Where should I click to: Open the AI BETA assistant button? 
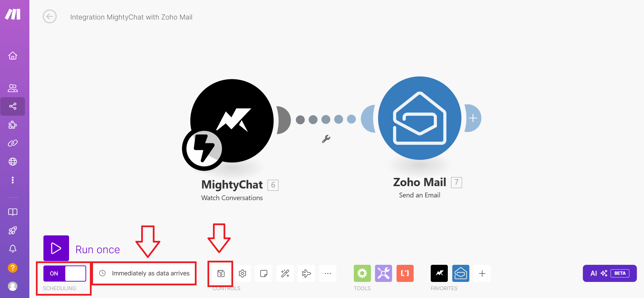pos(609,273)
